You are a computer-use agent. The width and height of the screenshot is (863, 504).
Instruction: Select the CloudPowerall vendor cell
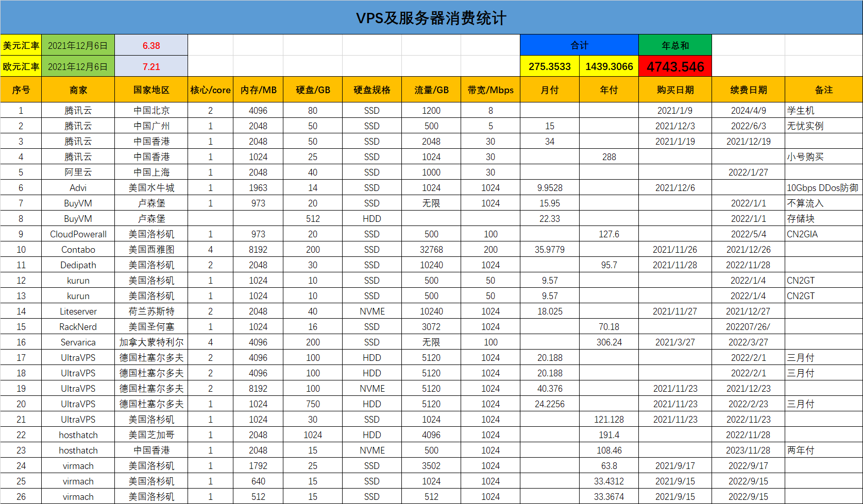(x=78, y=234)
